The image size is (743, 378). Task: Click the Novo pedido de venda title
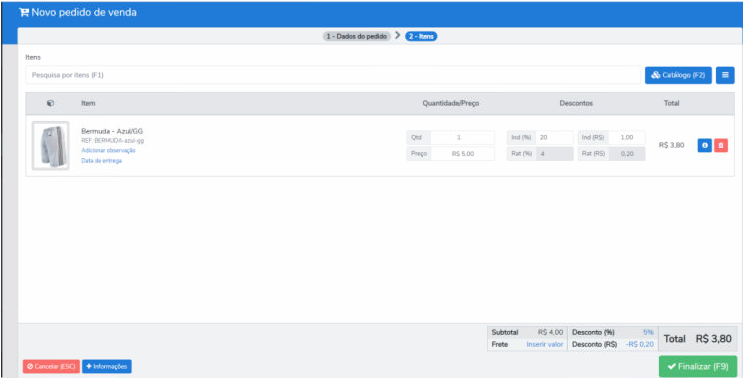tap(84, 13)
